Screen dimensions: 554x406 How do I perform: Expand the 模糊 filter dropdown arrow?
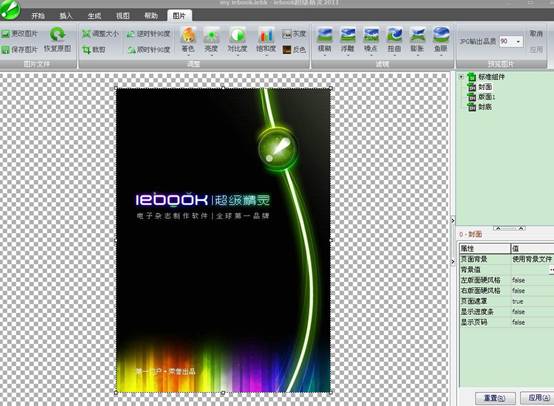pyautogui.click(x=324, y=55)
